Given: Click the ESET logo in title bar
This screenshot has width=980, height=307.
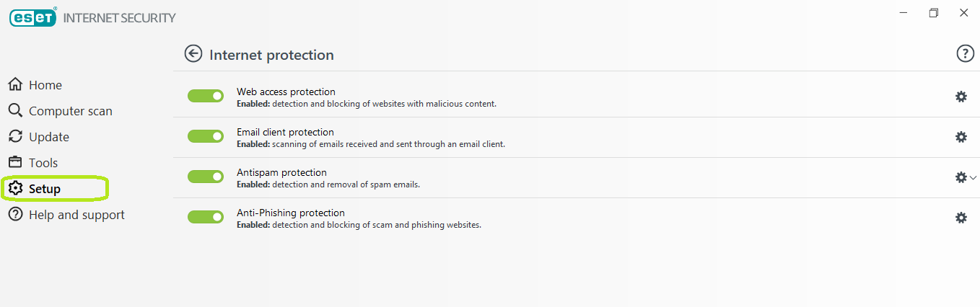Looking at the screenshot, I should click(33, 17).
